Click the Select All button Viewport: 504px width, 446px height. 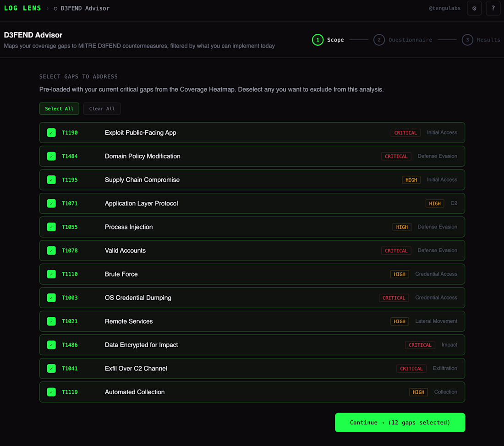pos(59,109)
